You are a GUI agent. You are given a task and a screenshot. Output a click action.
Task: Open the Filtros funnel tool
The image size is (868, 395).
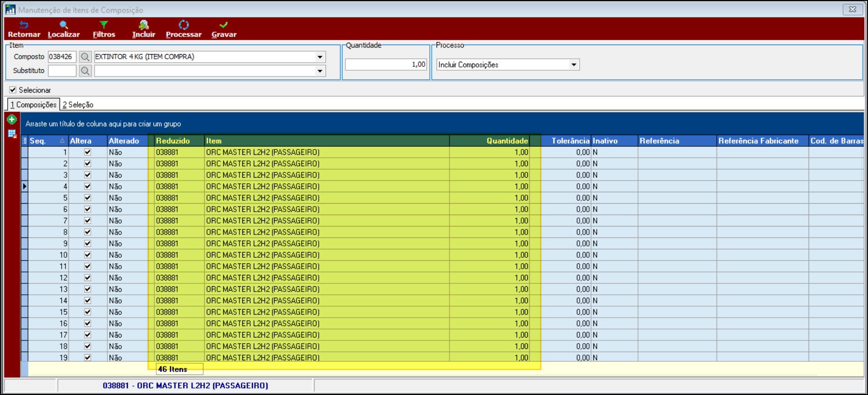pyautogui.click(x=104, y=29)
